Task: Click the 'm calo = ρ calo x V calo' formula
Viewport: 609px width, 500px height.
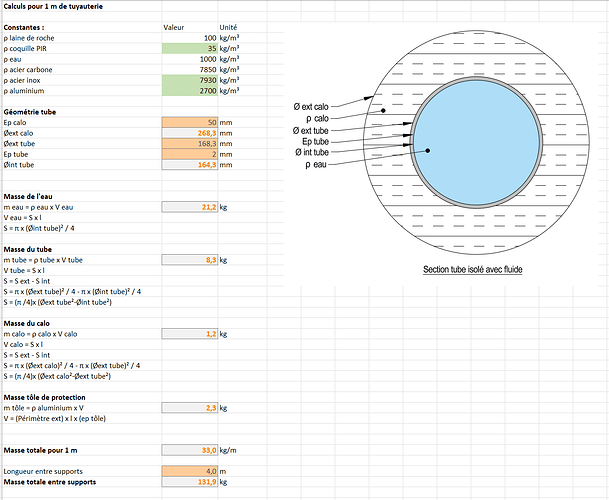Action: click(x=40, y=334)
